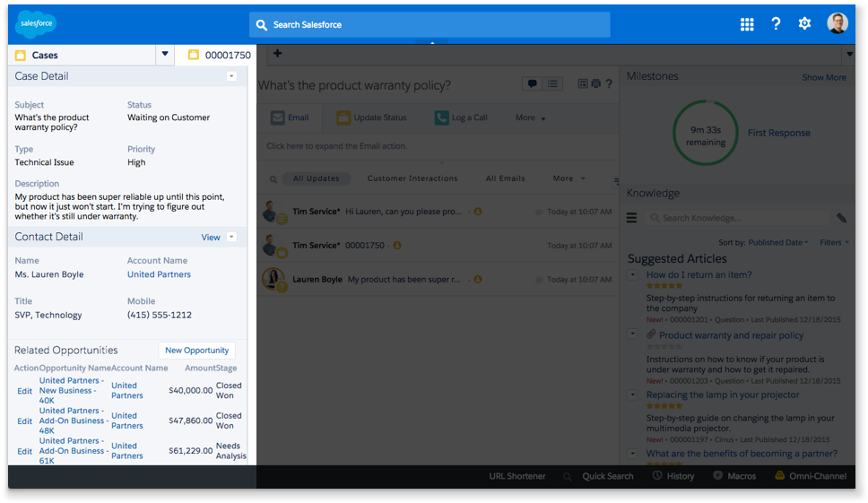Click Lauren Boyle avatar in feed
Image resolution: width=868 pixels, height=503 pixels.
(x=273, y=280)
